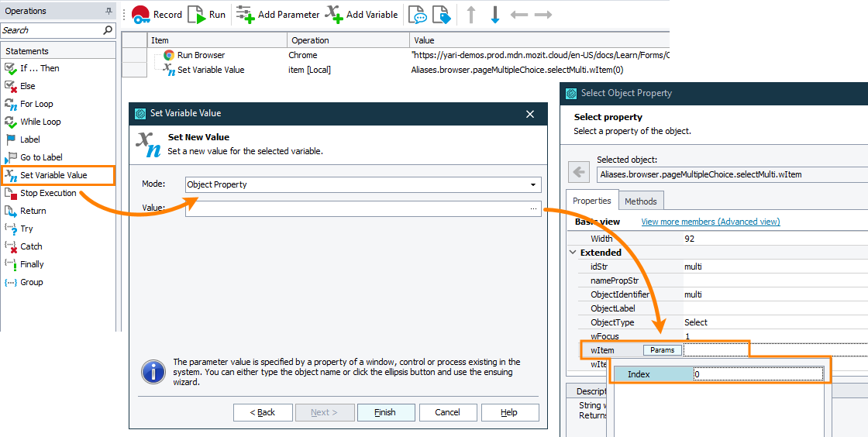
Task: Move selected operation up with arrow
Action: pos(471,15)
